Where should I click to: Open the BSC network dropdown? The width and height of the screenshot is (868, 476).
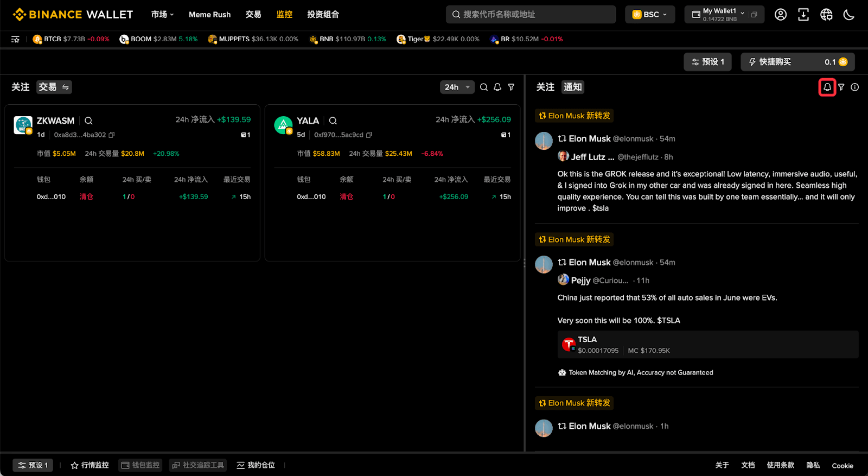650,15
